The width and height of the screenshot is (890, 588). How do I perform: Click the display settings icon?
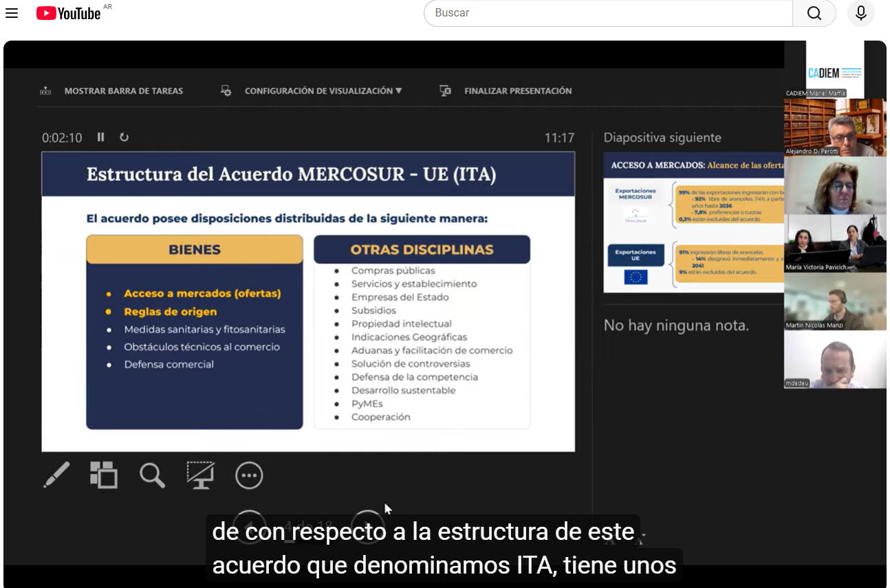coord(226,91)
